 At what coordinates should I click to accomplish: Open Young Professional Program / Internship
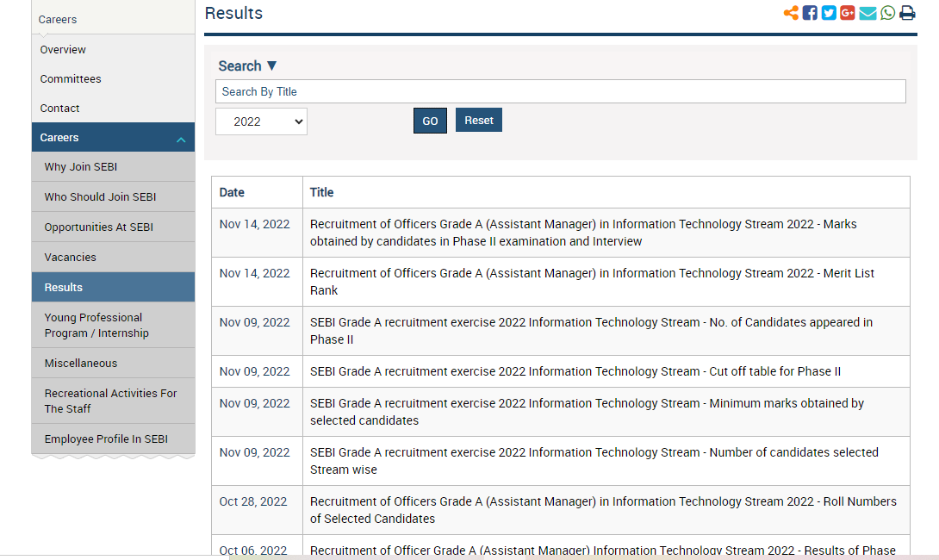click(x=113, y=325)
